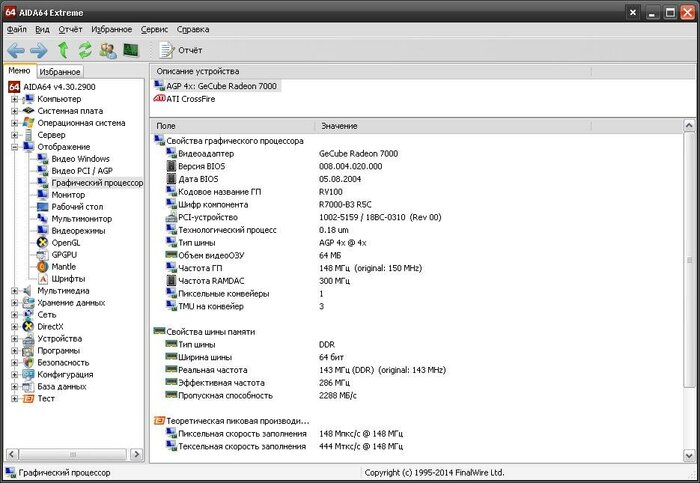
Task: Open the Сервис menu
Action: tap(154, 30)
